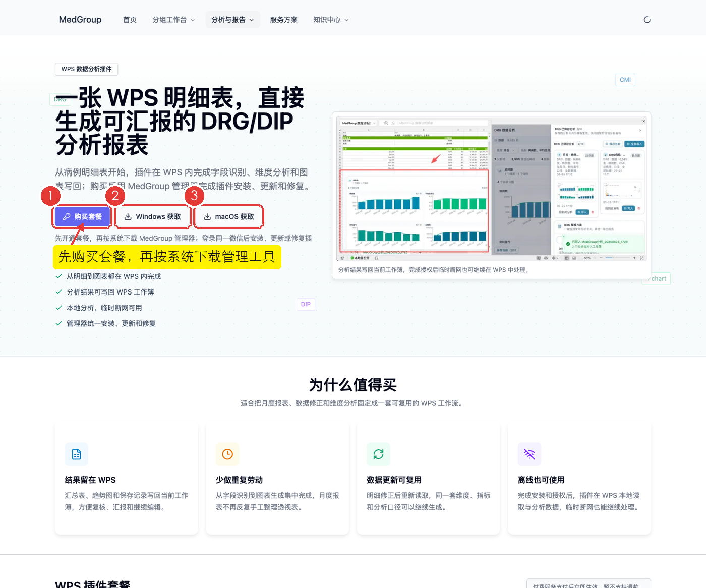The height and width of the screenshot is (588, 706).
Task: Click download icon in Windows 获取 button
Action: (128, 217)
